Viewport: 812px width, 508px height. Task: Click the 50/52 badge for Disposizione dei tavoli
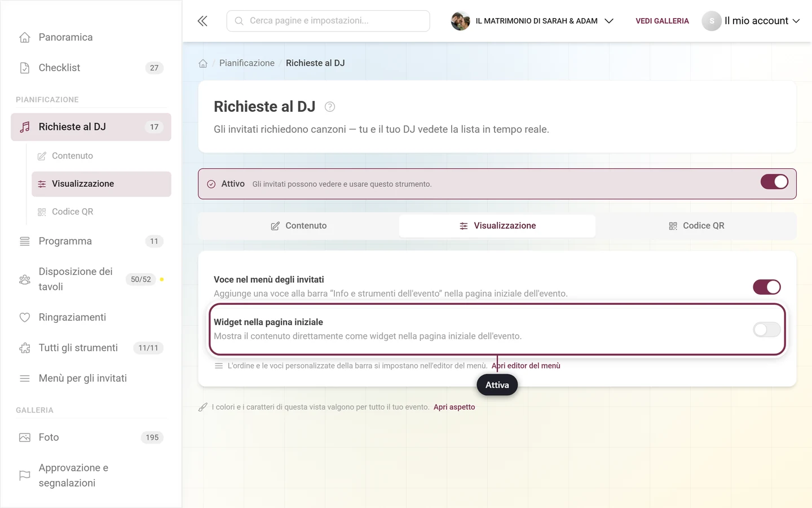[x=141, y=279]
